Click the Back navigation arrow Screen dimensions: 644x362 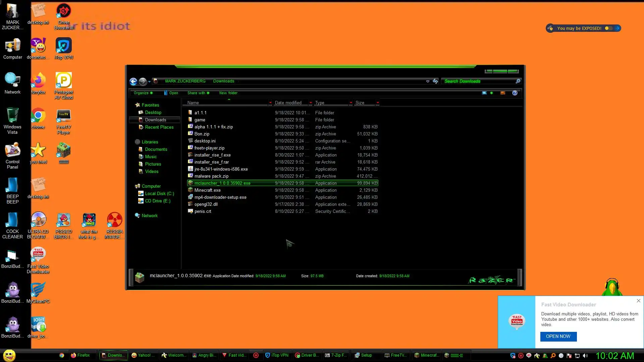133,81
